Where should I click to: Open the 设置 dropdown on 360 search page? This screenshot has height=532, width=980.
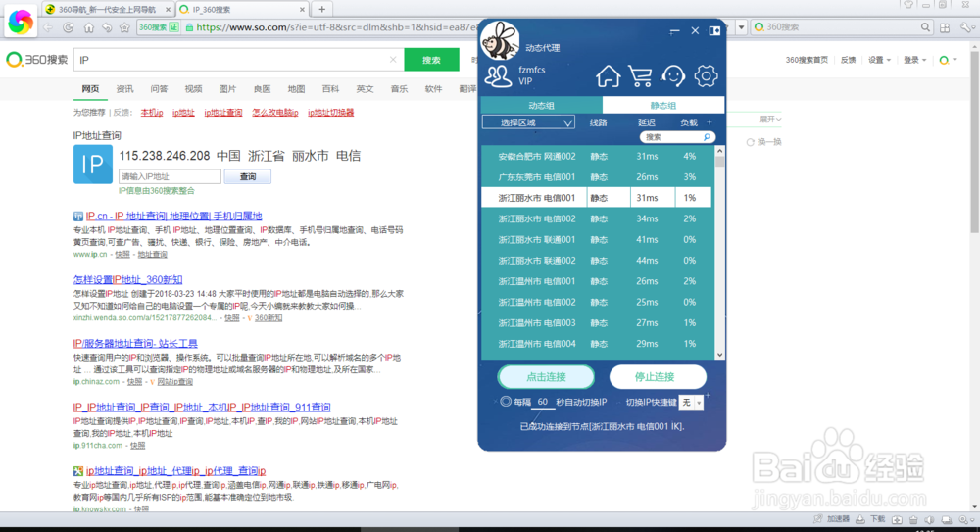[879, 60]
